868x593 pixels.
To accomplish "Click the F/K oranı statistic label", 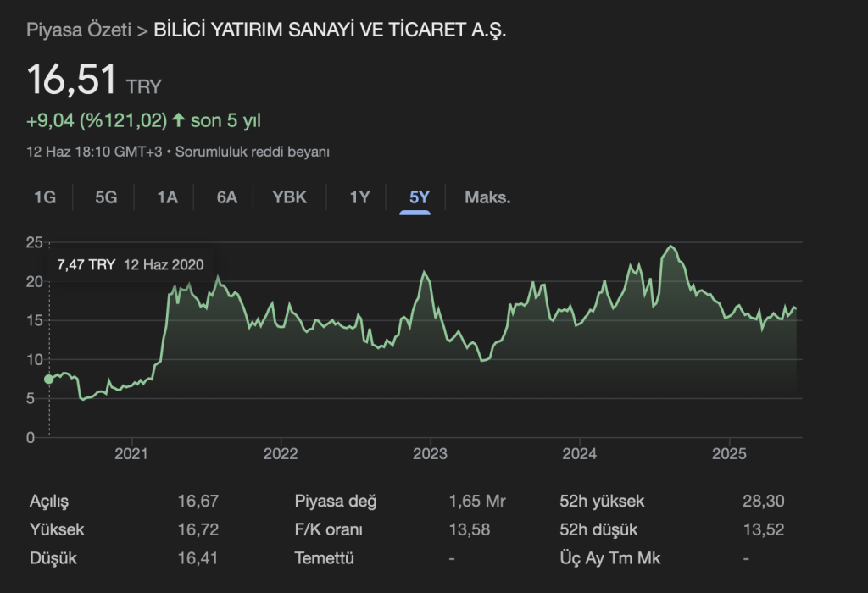I will click(x=328, y=530).
